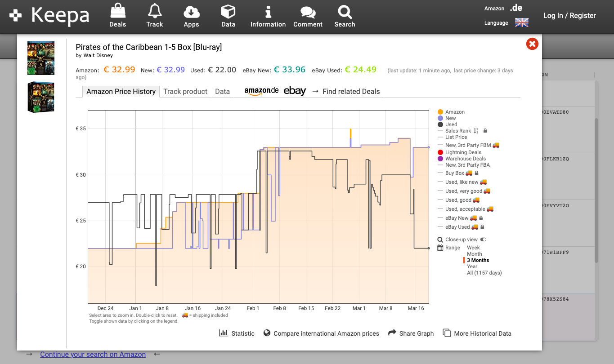Click the Sales Rank sort icon

pyautogui.click(x=476, y=131)
